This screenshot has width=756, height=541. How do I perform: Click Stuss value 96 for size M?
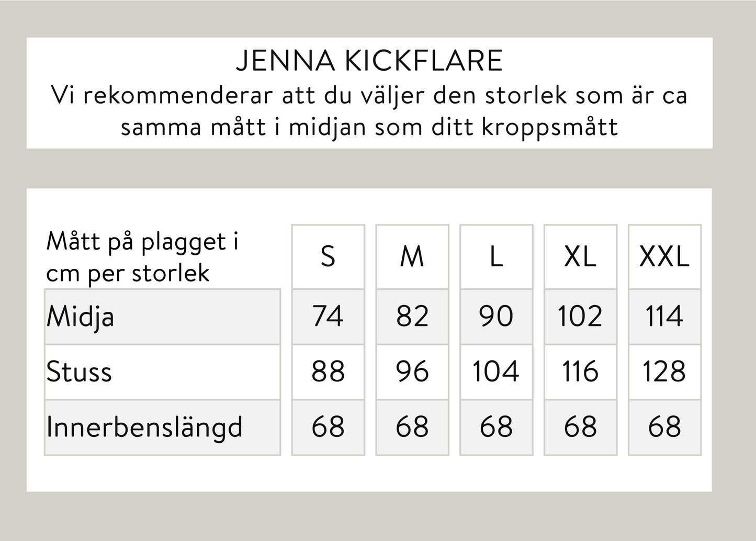click(x=412, y=372)
